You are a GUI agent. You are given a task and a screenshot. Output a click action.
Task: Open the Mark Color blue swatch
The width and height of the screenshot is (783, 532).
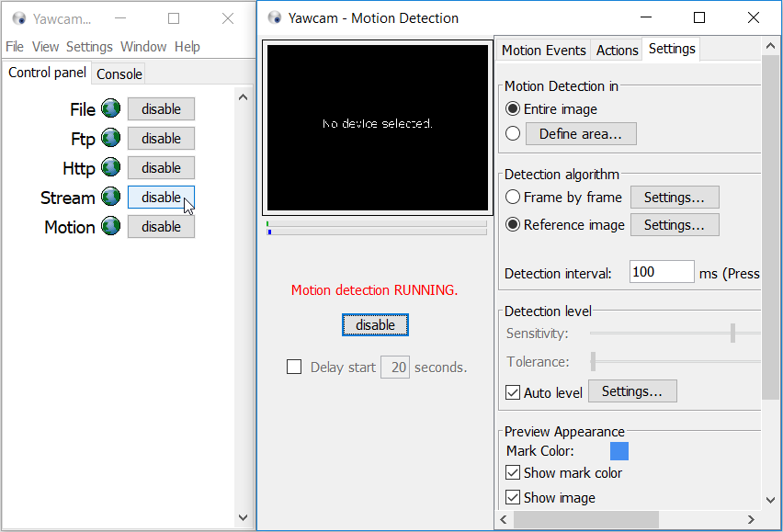(x=619, y=451)
